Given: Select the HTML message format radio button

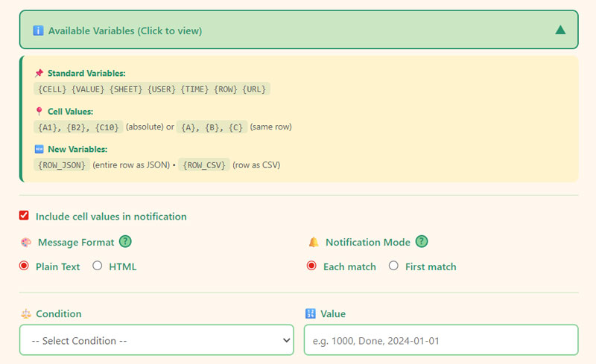Looking at the screenshot, I should point(98,266).
